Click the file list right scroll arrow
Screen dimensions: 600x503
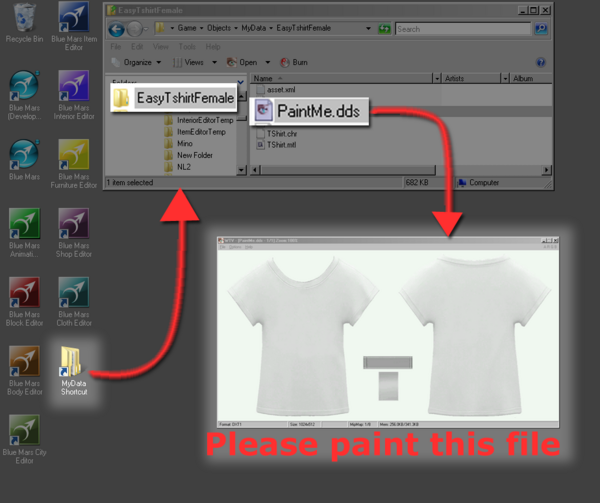click(x=546, y=169)
